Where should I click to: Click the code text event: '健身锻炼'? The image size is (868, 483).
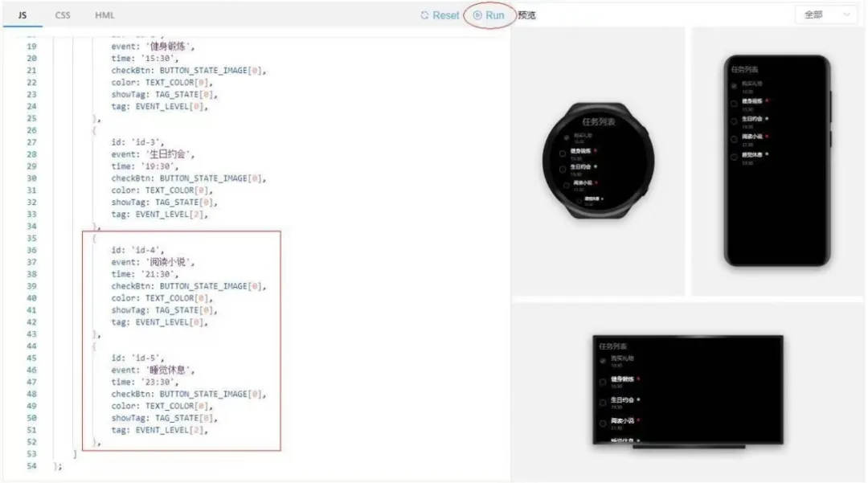pyautogui.click(x=154, y=47)
